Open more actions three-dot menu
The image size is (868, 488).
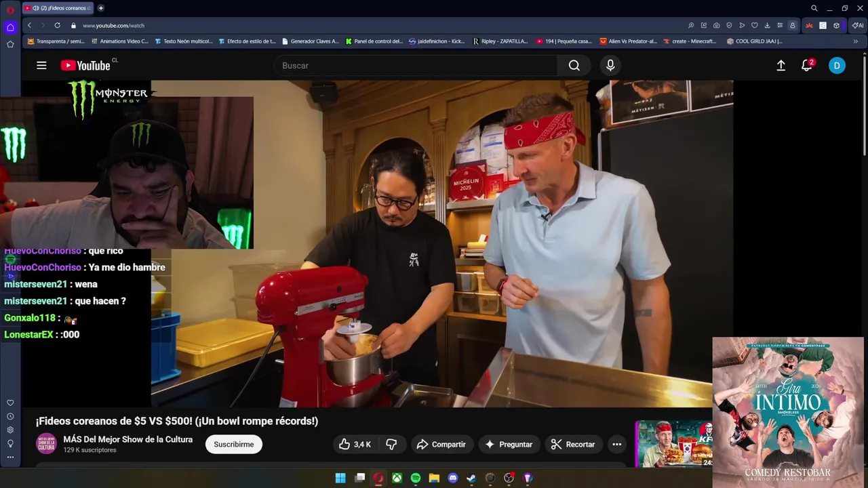[x=616, y=444]
